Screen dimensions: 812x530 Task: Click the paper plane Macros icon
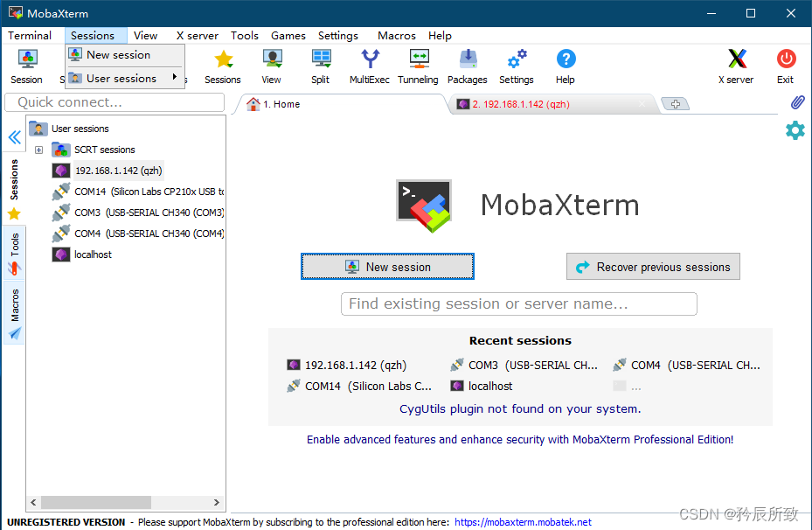click(x=15, y=333)
